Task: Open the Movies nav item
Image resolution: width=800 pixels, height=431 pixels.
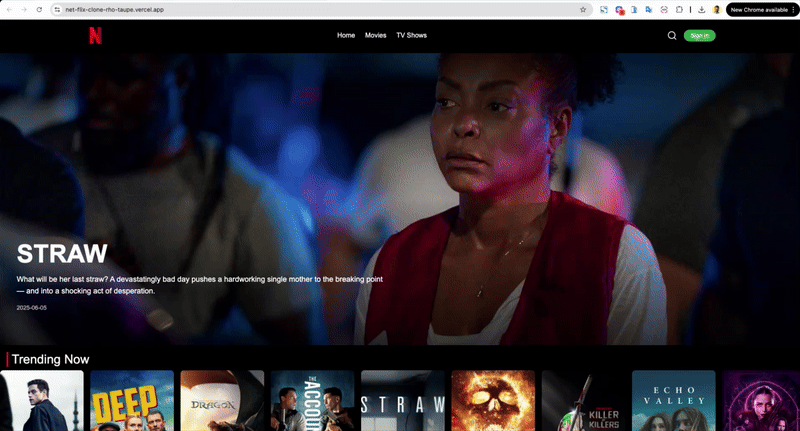Action: click(x=376, y=35)
